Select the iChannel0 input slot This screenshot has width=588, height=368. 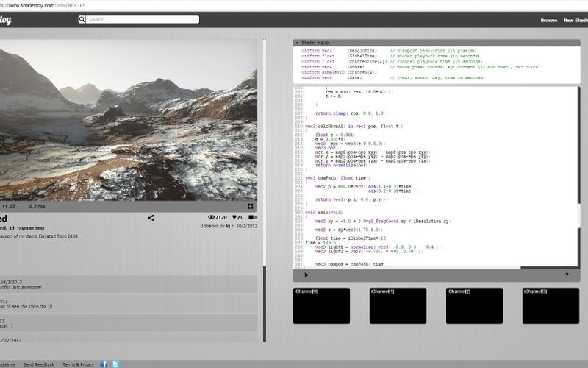321,305
